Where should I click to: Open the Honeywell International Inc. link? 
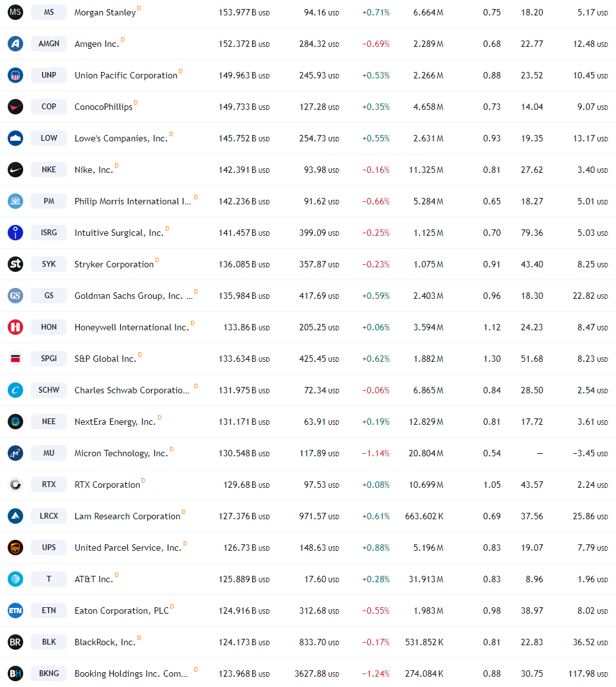click(x=132, y=328)
